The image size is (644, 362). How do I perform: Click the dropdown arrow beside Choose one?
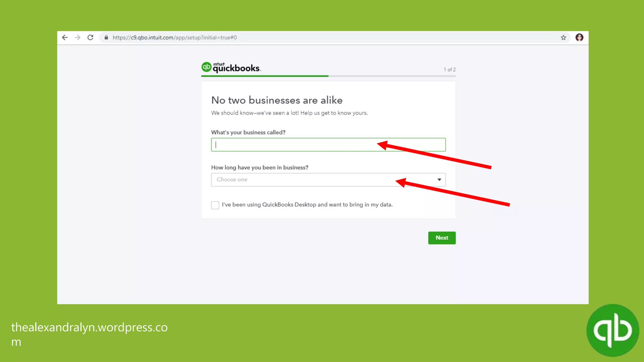(x=439, y=180)
